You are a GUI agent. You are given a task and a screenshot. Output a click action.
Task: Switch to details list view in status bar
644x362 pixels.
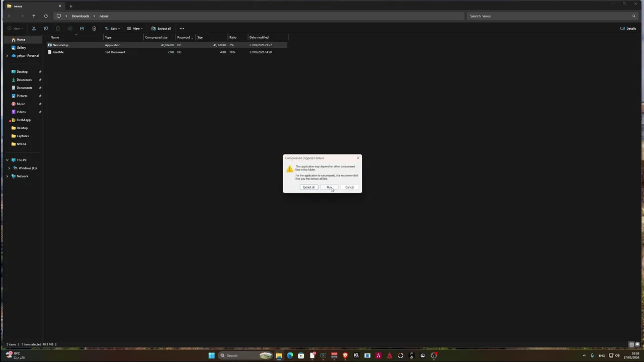point(631,344)
